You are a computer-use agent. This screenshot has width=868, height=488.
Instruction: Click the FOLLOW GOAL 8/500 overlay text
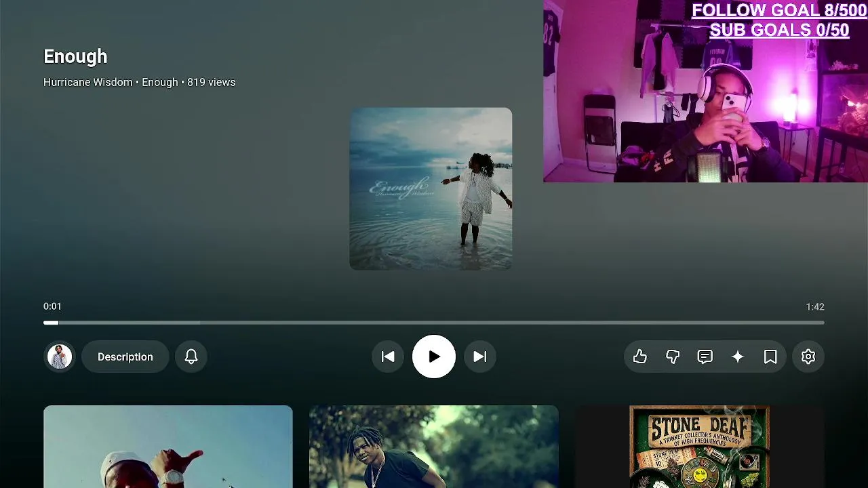(779, 10)
